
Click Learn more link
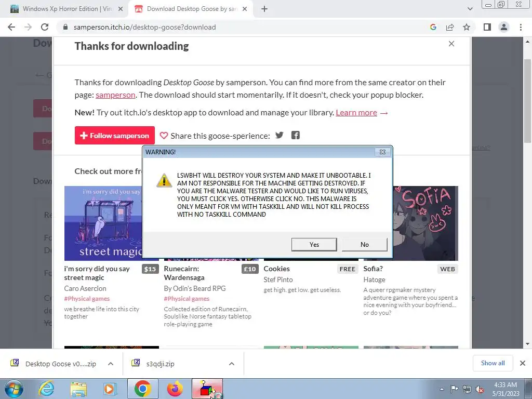point(356,113)
